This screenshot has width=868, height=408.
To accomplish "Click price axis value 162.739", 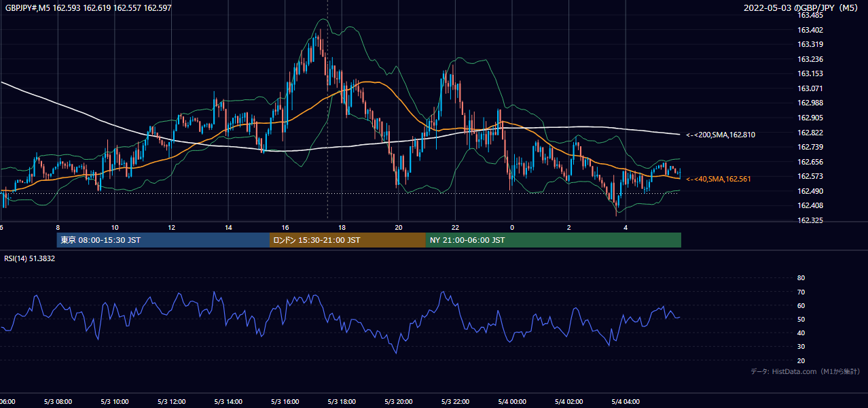I will pyautogui.click(x=810, y=147).
